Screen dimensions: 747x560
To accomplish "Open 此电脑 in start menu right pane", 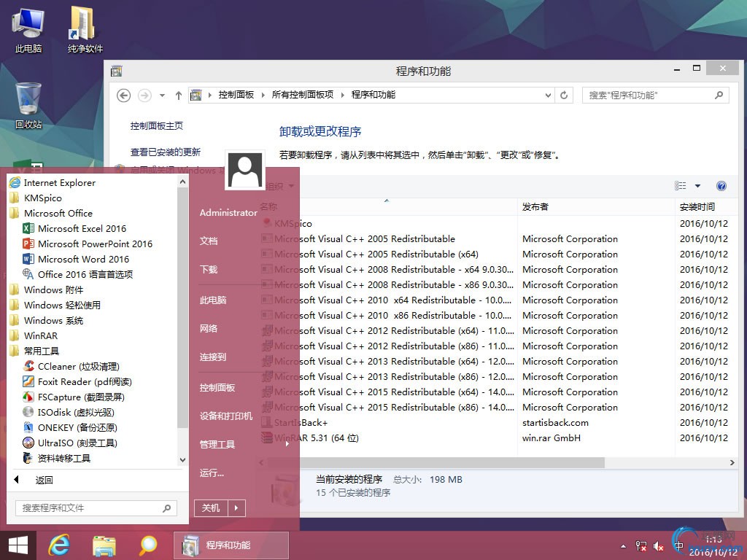I will [x=213, y=300].
